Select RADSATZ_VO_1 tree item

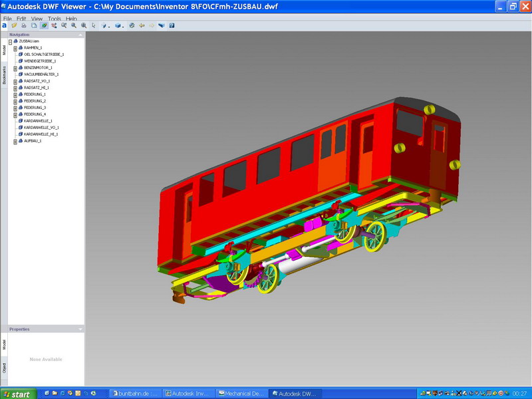(37, 81)
